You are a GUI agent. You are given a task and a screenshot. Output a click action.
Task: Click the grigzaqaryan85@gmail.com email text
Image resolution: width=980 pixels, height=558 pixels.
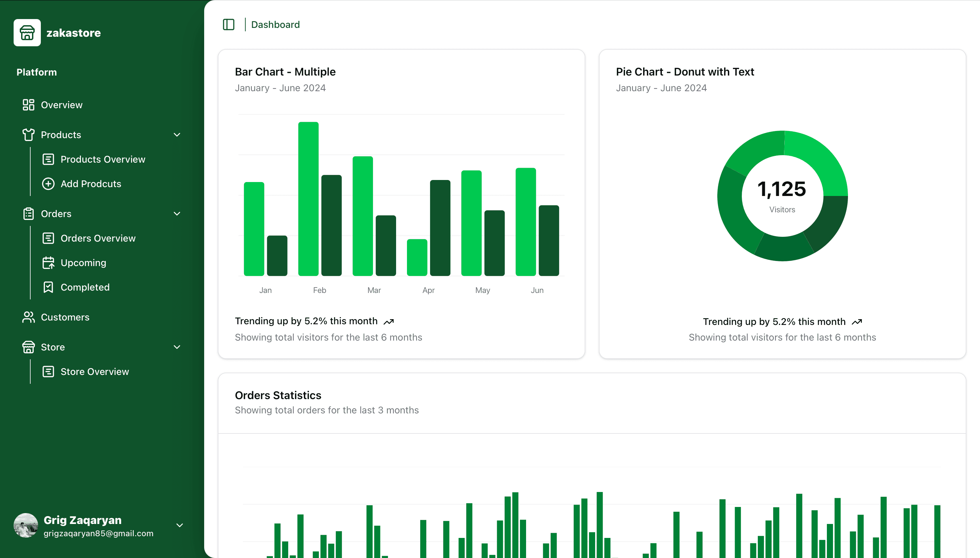(x=98, y=533)
